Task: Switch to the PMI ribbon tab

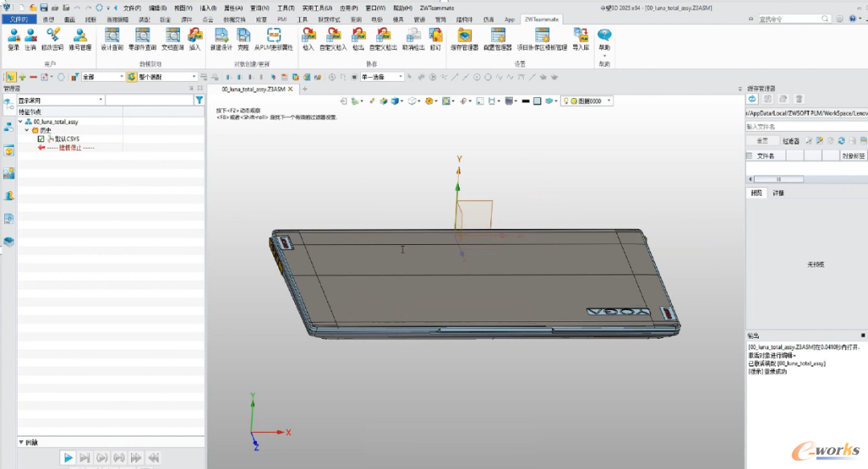Action: 282,19
